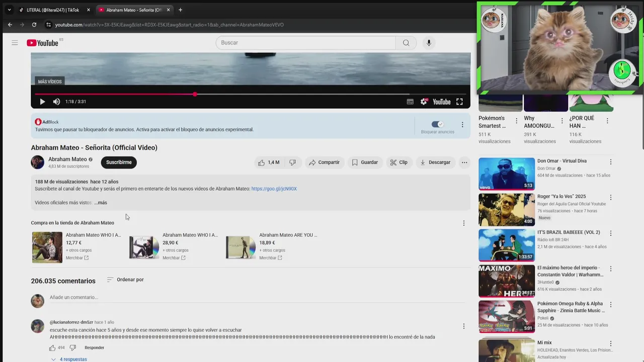644x362 pixels.
Task: Open options for IT'S BRAZIL BABEEEE video
Action: [611, 233]
